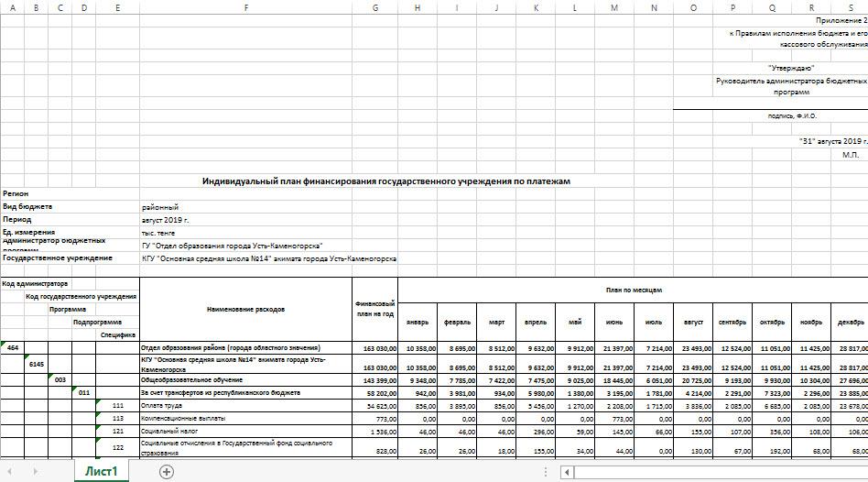Go to previous sheet arrow
This screenshot has height=482, width=868.
tap(9, 472)
